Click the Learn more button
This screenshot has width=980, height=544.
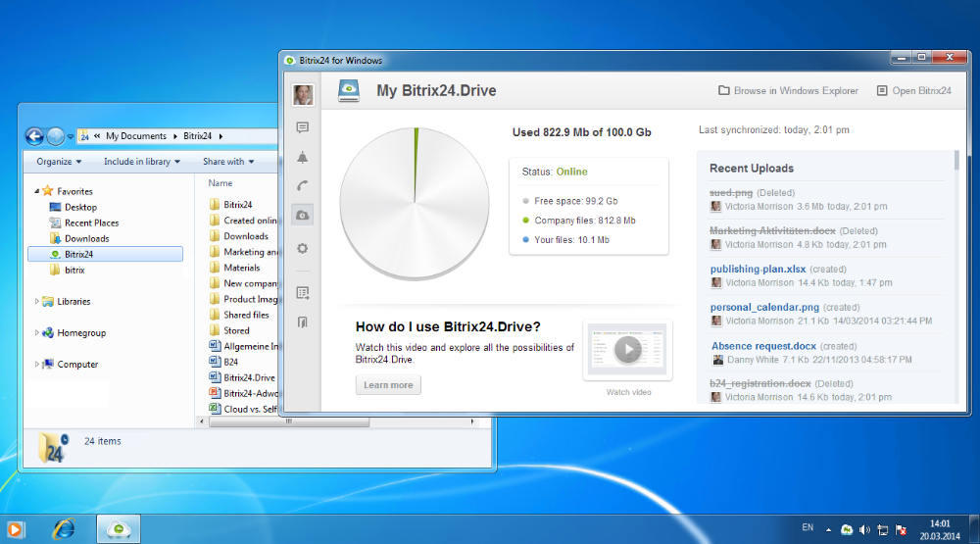point(388,385)
